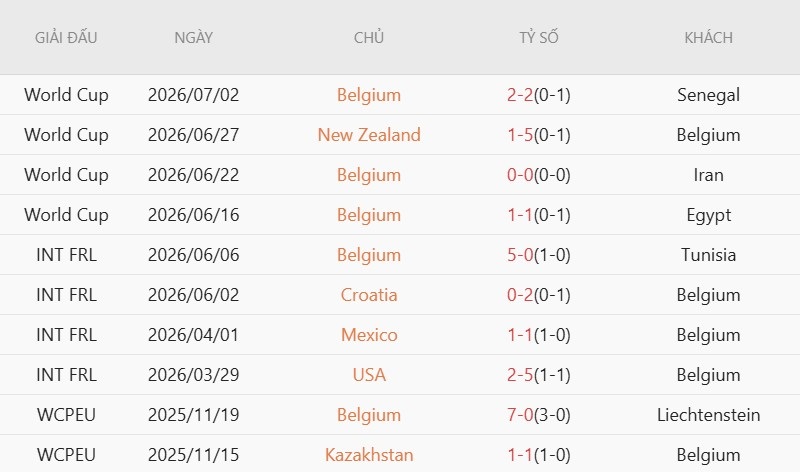Click the KHÁCH column header
800x472 pixels.
tap(708, 37)
